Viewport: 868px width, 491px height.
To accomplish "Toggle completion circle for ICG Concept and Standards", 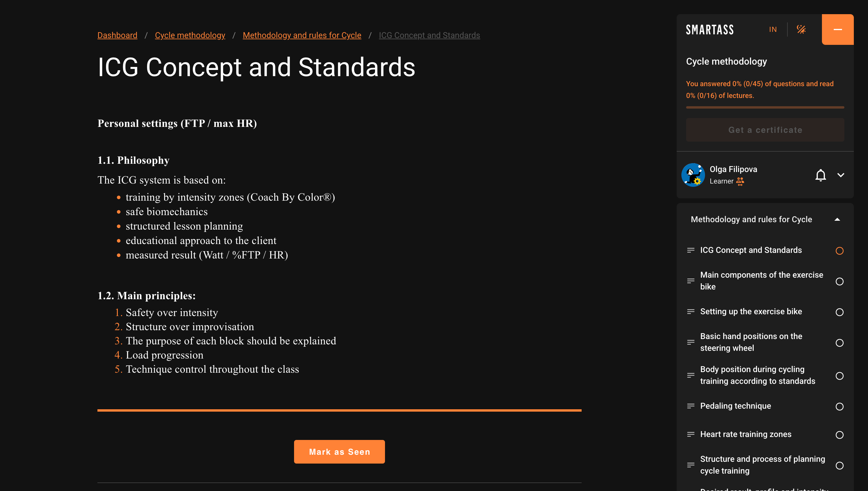I will coord(839,251).
